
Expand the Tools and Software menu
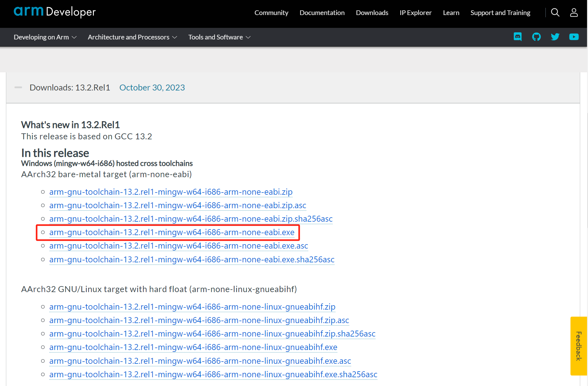pos(219,37)
